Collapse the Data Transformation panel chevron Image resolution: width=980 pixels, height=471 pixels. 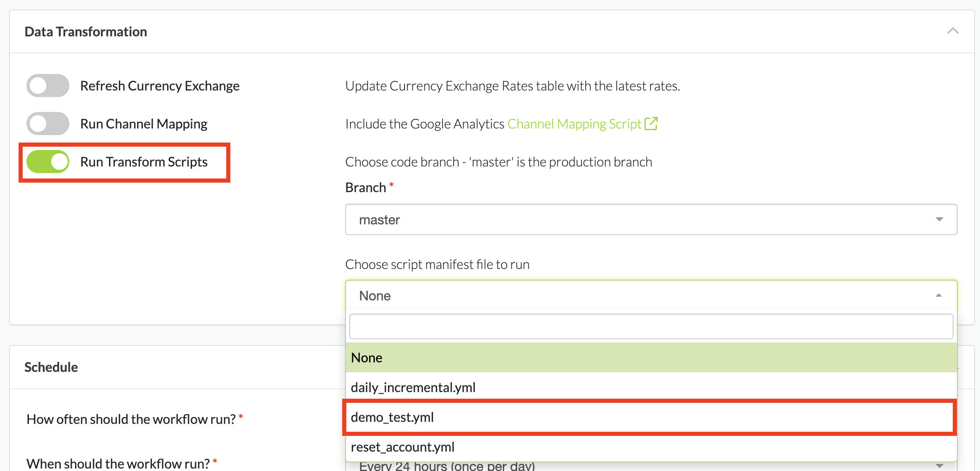point(953,31)
